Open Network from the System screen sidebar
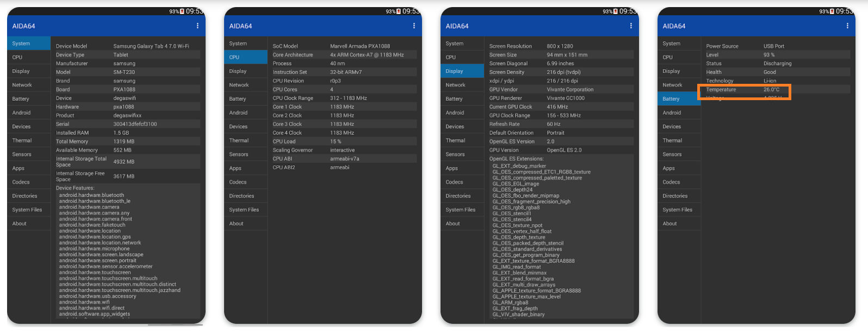Screen dimensions: 868x332 tap(29, 85)
